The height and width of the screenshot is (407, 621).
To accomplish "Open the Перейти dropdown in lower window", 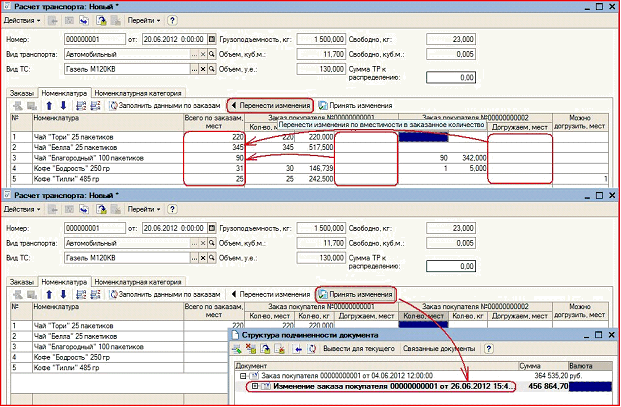I will pos(144,209).
